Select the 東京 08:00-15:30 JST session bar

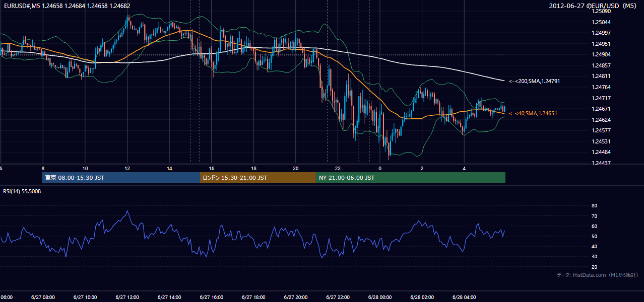click(x=121, y=178)
